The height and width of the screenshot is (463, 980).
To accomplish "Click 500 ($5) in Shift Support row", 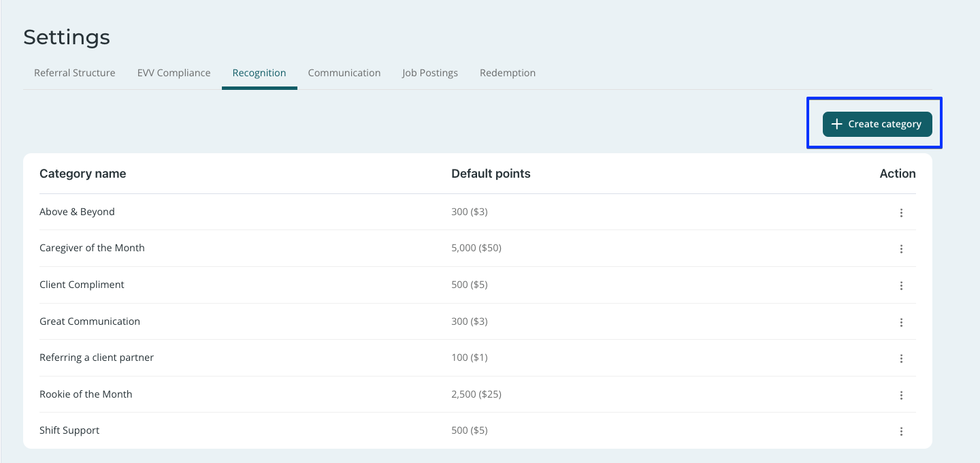I will point(470,430).
